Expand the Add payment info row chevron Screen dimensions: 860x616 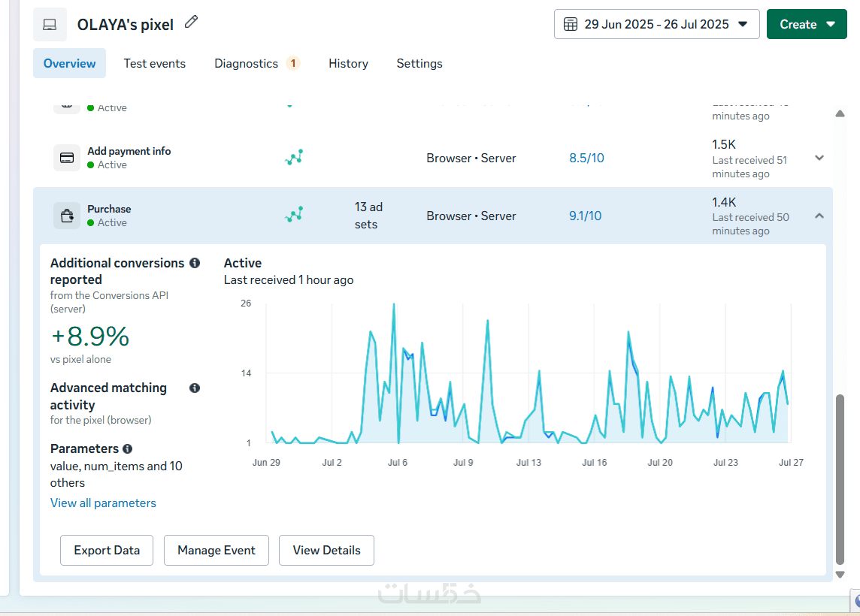point(819,158)
